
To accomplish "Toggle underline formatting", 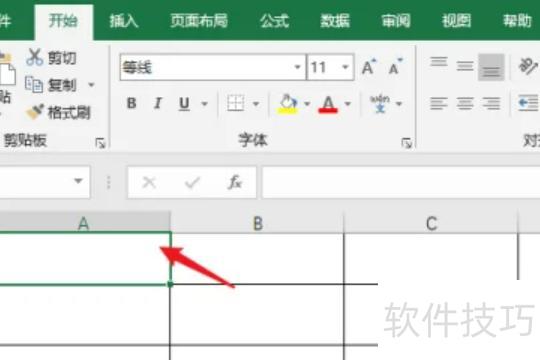I will [x=184, y=103].
